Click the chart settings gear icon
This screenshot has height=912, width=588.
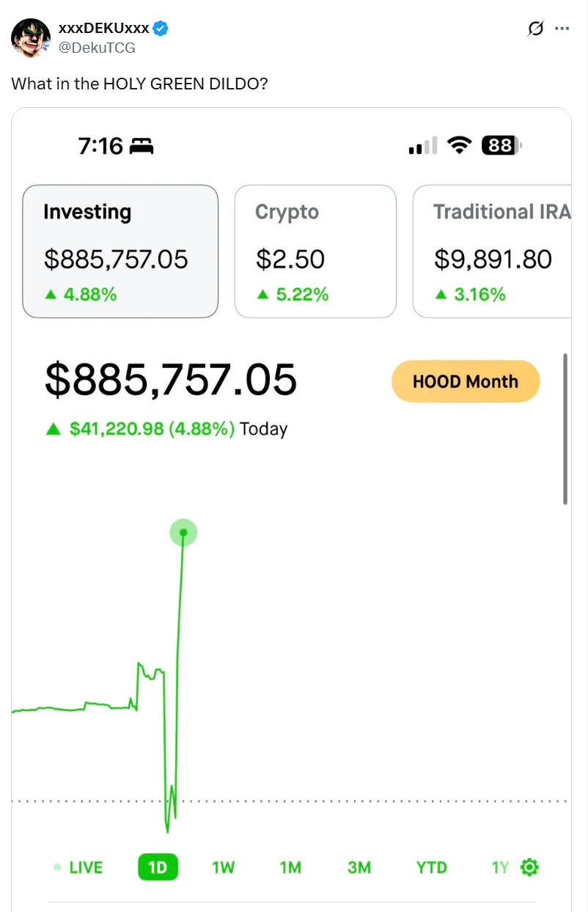point(529,867)
